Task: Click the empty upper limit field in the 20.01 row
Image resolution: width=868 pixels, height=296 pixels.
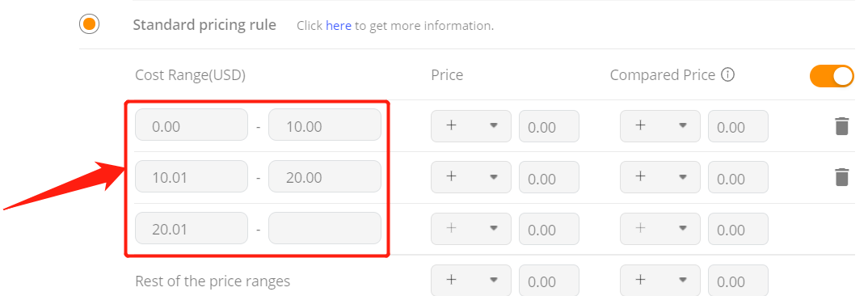Action: tap(325, 228)
